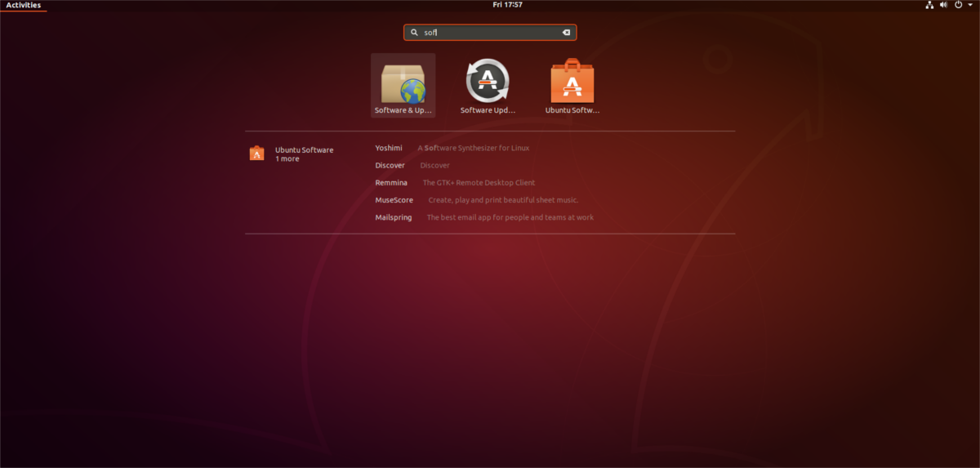Viewport: 980px width, 468px height.
Task: Click the Activities button
Action: coord(23,5)
